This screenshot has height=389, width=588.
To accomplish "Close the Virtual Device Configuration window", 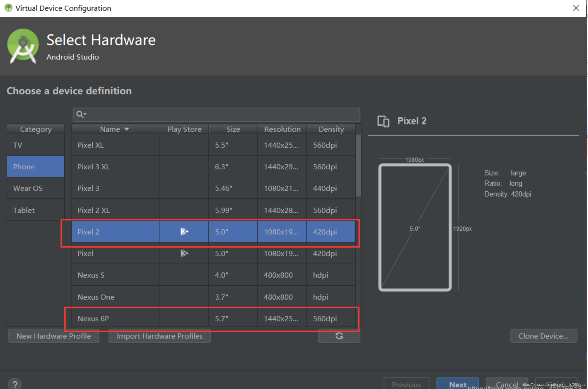I will [576, 8].
